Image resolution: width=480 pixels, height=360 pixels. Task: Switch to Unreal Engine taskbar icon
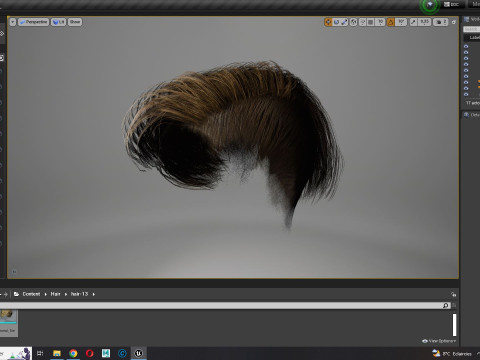click(139, 353)
